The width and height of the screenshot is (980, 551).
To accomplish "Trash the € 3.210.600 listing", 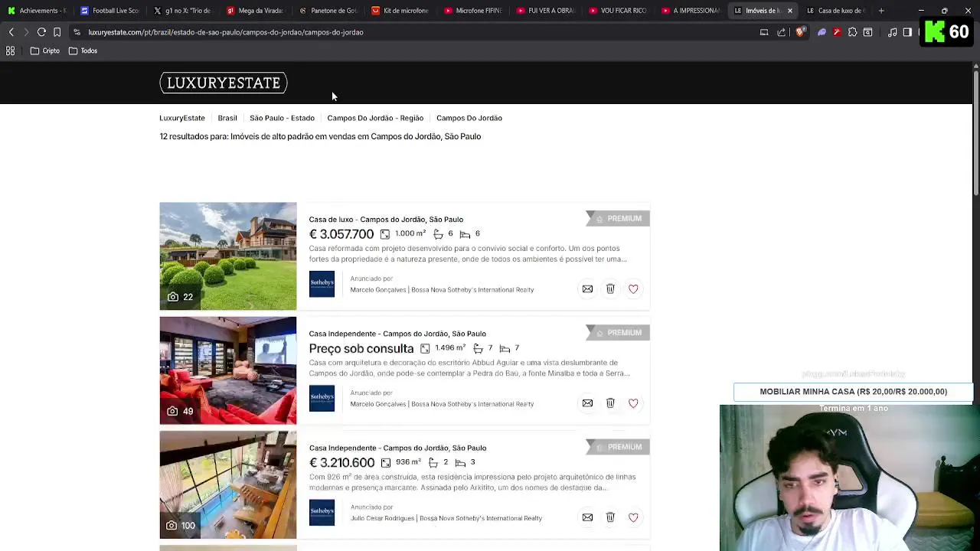I will 610,517.
